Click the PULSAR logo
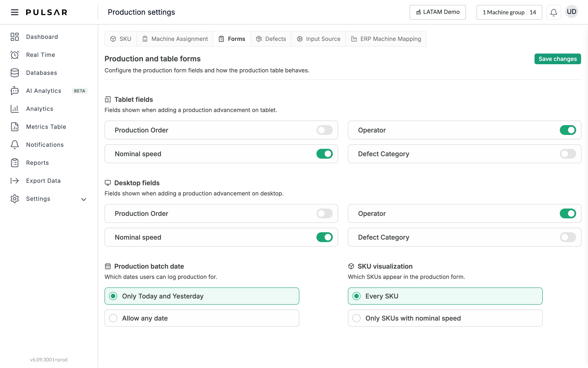Screen dimensions: 588x368 [x=47, y=12]
